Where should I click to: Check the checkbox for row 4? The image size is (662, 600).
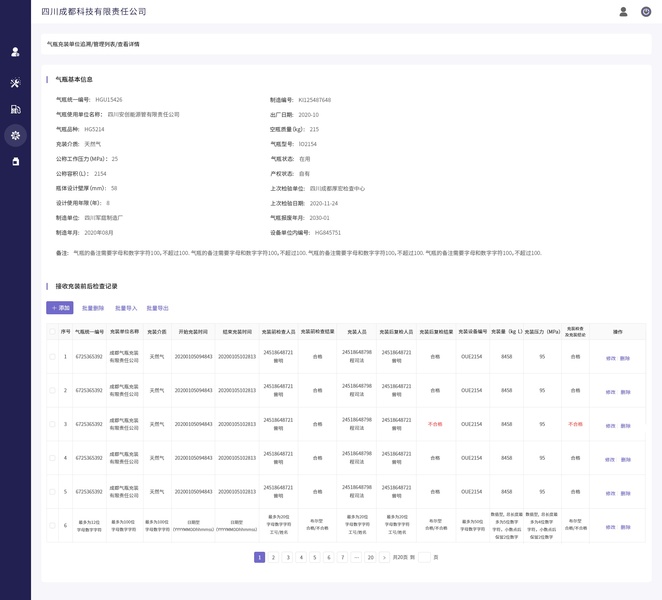[x=52, y=458]
